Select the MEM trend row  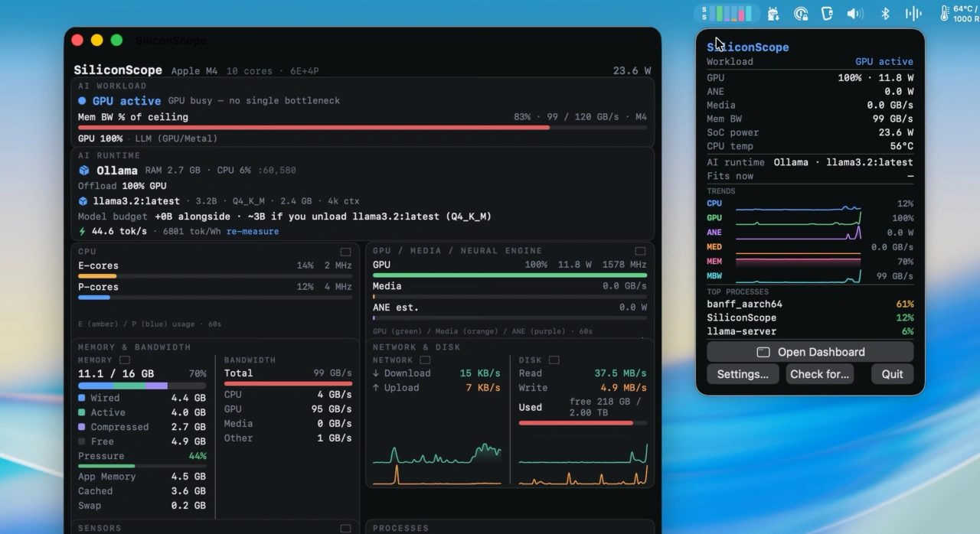pos(810,262)
